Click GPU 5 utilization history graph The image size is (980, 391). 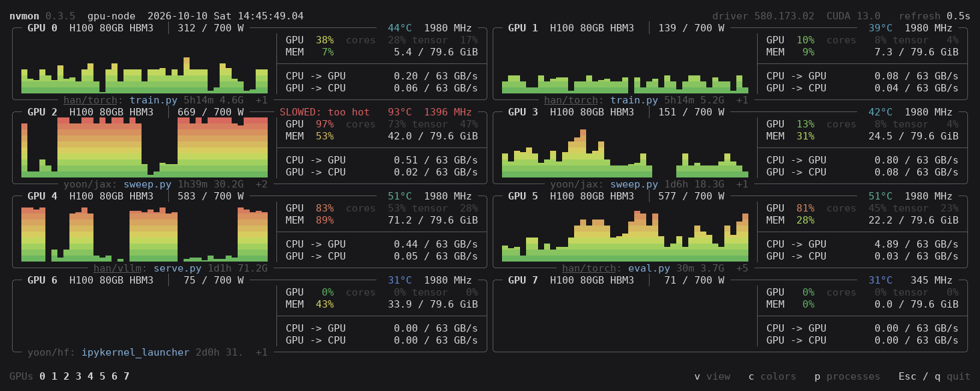point(625,232)
